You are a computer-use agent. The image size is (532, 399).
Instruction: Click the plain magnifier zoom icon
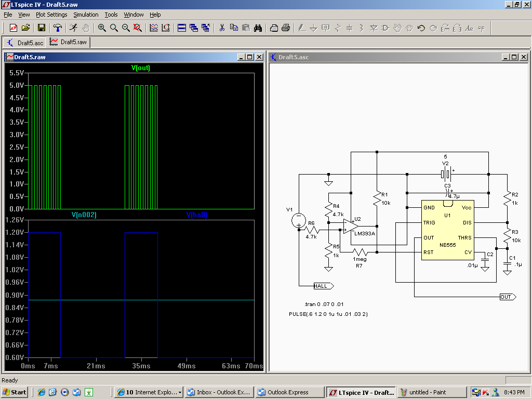(114, 28)
